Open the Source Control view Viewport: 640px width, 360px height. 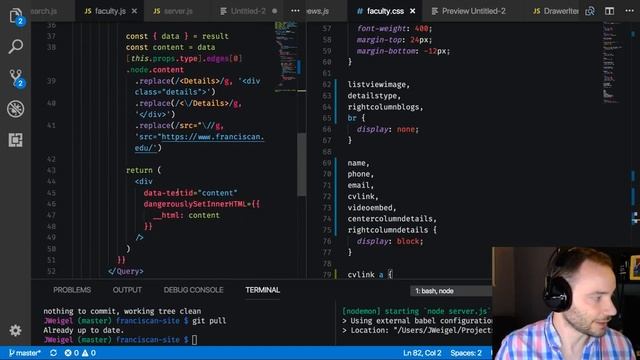(x=16, y=78)
